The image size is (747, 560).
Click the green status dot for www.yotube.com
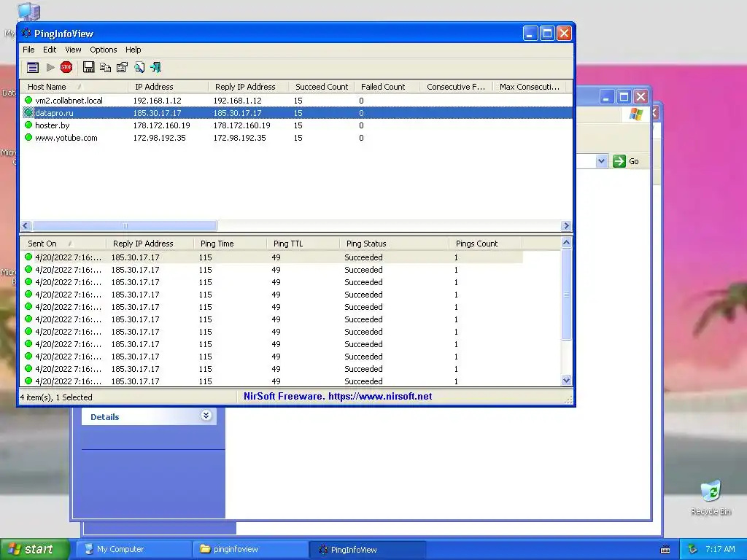(28, 137)
